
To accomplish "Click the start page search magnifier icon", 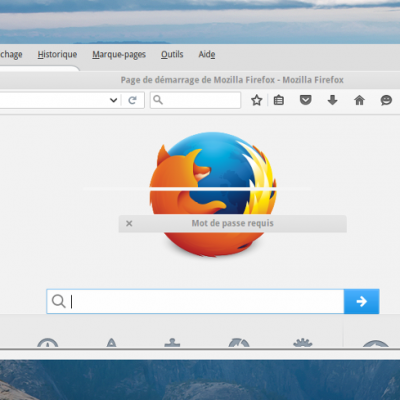I will point(59,301).
